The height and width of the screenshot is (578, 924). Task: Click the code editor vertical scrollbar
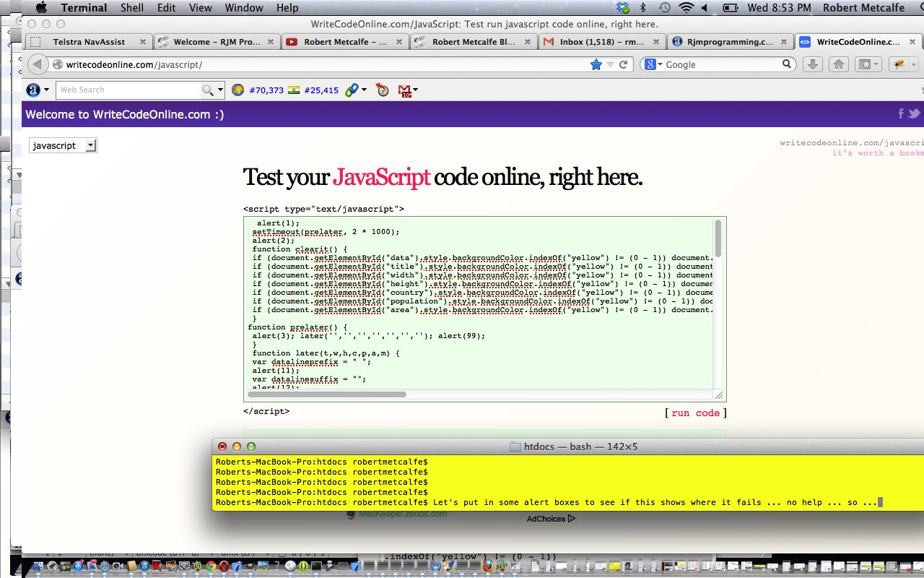point(718,238)
